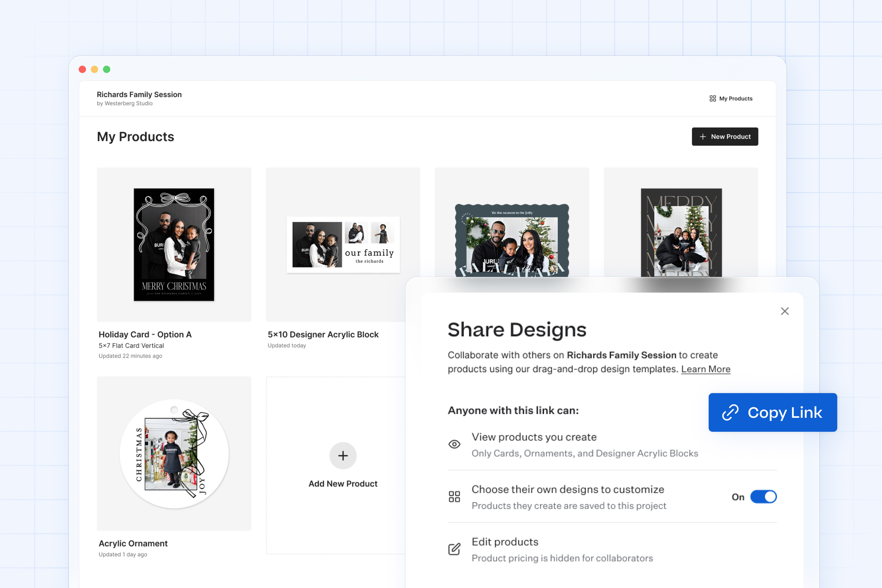882x588 pixels.
Task: Open the Learn More link
Action: pyautogui.click(x=705, y=369)
